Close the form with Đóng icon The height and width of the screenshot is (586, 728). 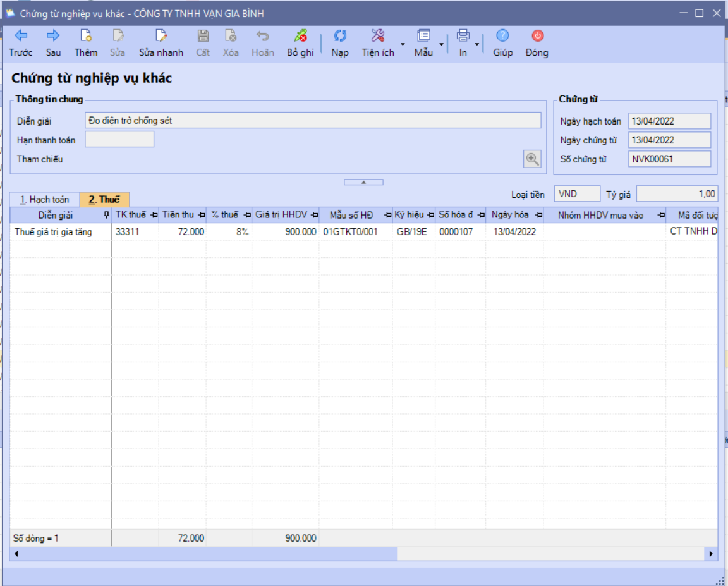[x=537, y=36]
